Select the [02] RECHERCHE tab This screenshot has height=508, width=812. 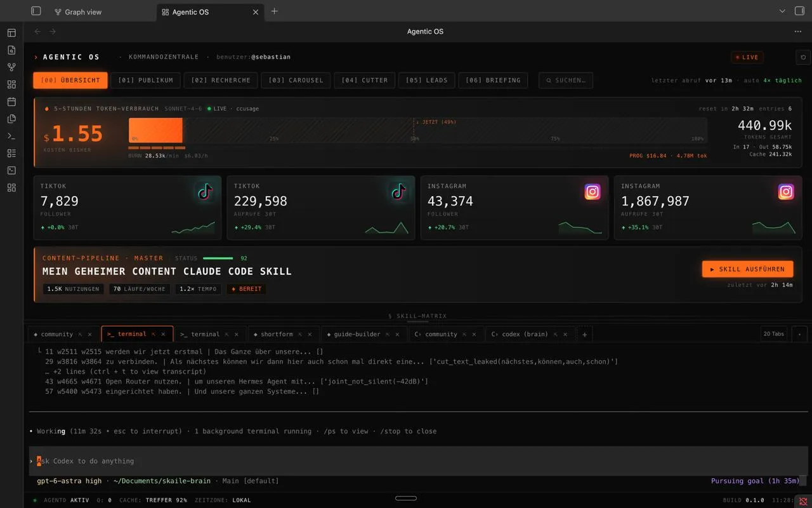pos(221,81)
